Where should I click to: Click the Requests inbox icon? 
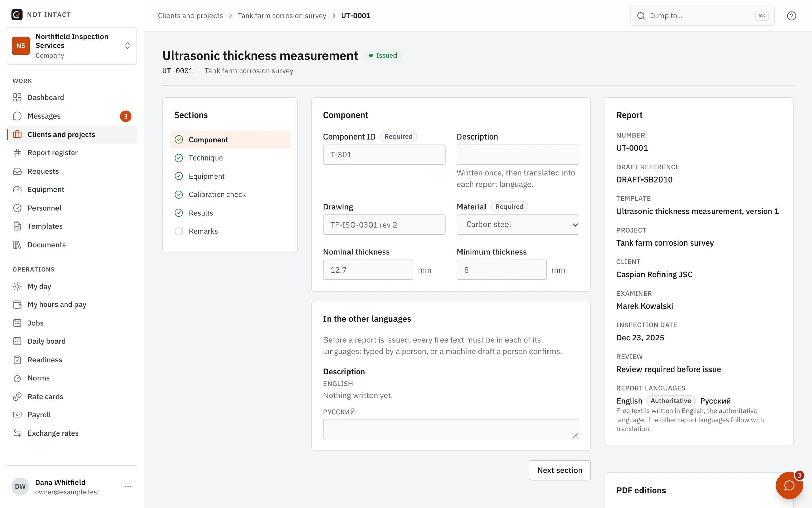(x=17, y=171)
